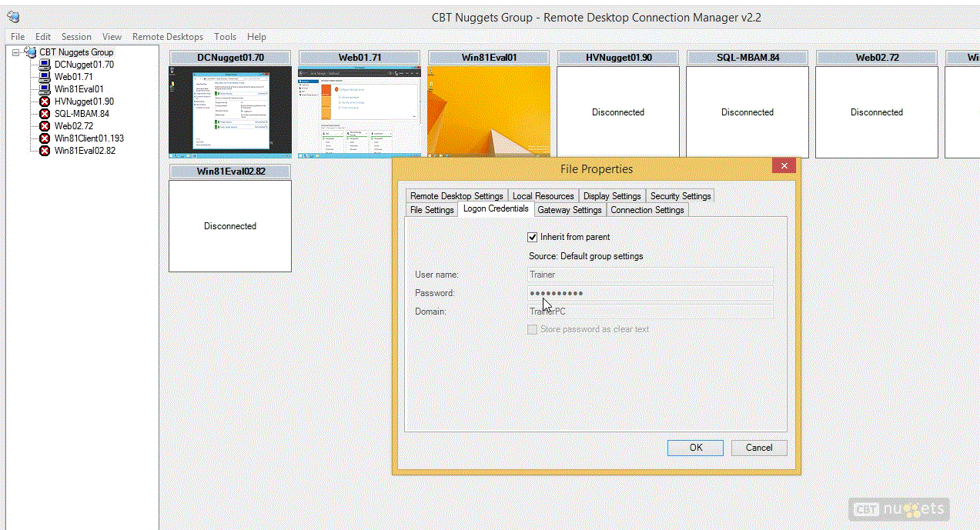Switch to Connection Settings tab
This screenshot has width=980, height=530.
(x=647, y=210)
